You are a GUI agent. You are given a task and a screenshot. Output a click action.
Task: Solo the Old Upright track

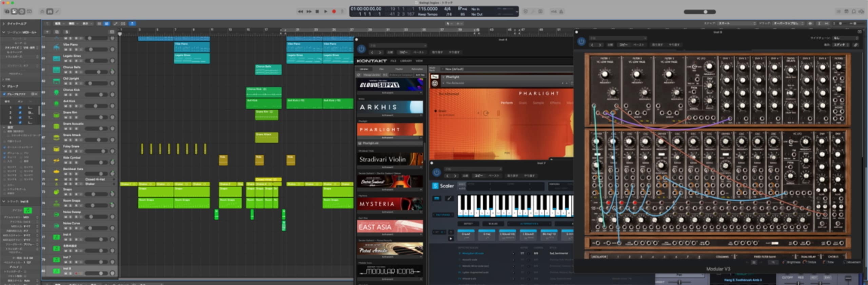(x=71, y=83)
